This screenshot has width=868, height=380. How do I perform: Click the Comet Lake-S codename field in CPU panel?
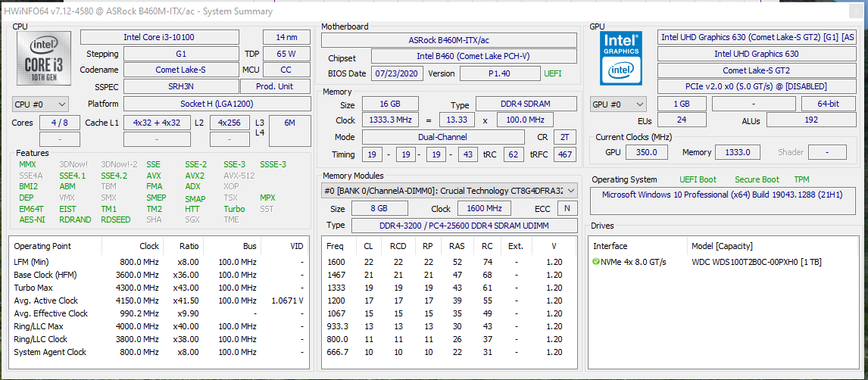coord(181,70)
